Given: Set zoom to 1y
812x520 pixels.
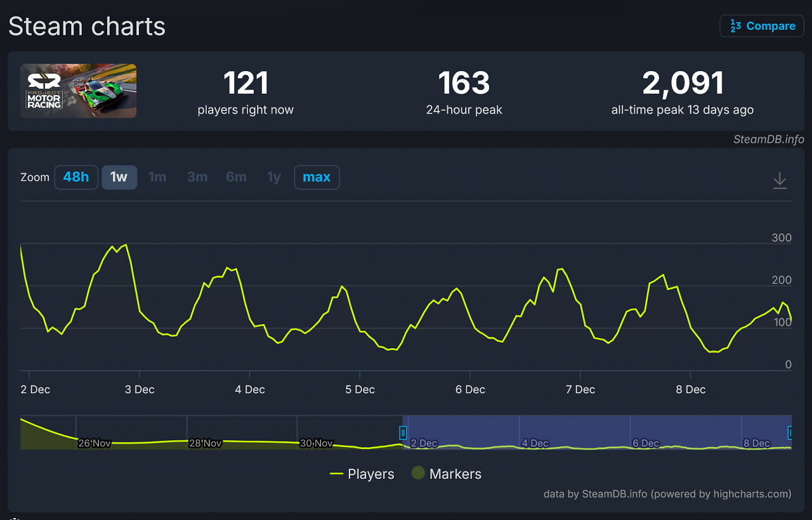Looking at the screenshot, I should 273,177.
